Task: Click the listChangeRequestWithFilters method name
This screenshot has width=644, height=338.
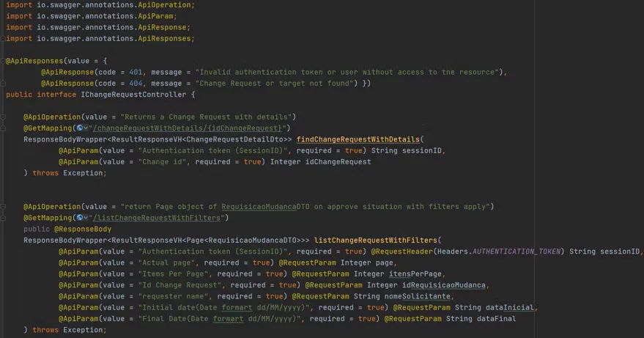Action: [376, 240]
